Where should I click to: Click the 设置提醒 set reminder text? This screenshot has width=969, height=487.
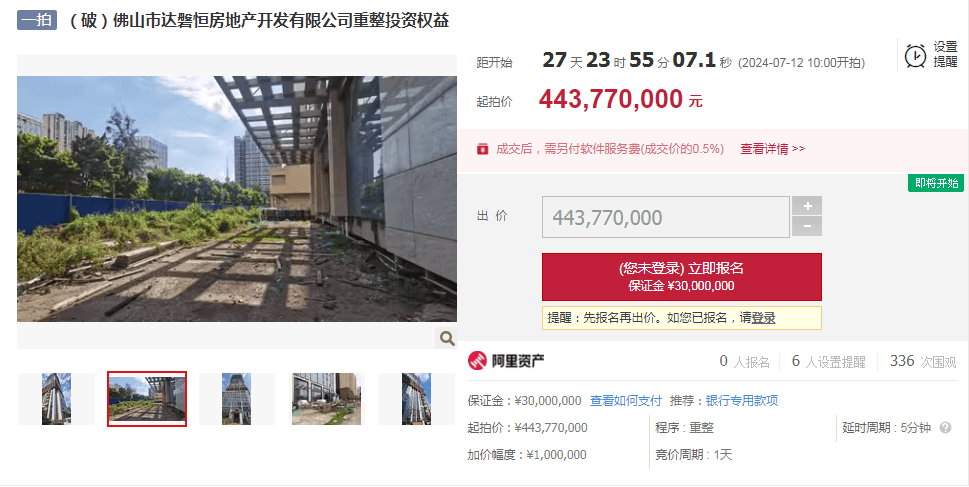point(945,54)
